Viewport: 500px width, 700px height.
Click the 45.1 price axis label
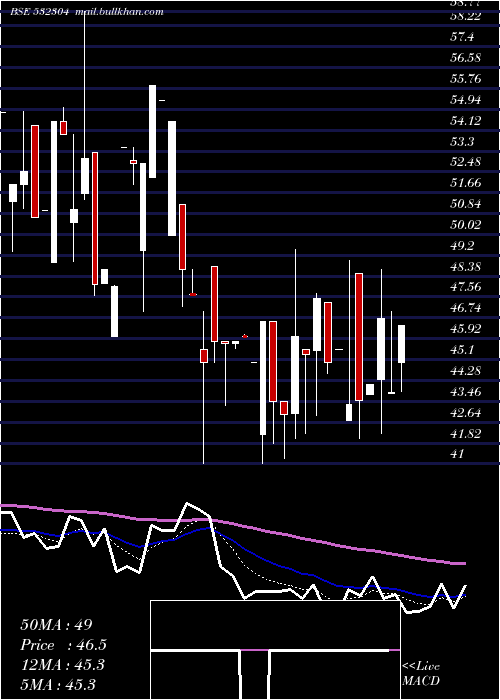(462, 350)
